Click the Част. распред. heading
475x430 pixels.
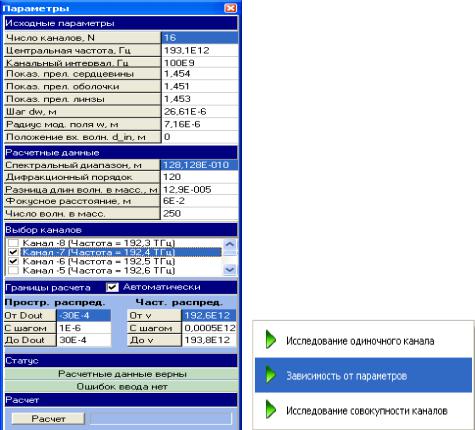179,302
